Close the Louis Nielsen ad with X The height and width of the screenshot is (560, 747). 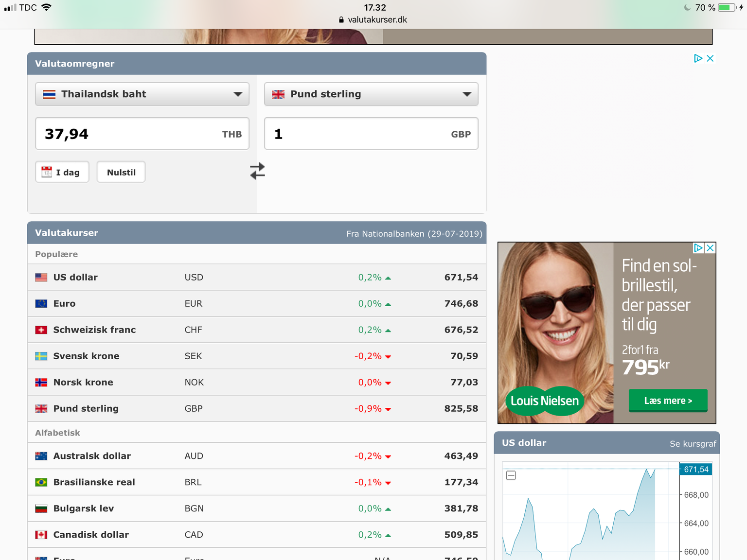[x=710, y=248]
